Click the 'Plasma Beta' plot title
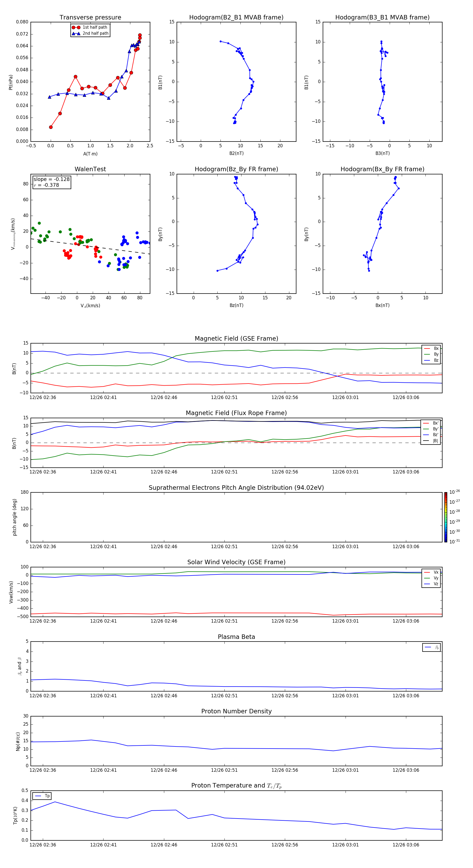Viewport: 473px width, 868px height. 236,637
